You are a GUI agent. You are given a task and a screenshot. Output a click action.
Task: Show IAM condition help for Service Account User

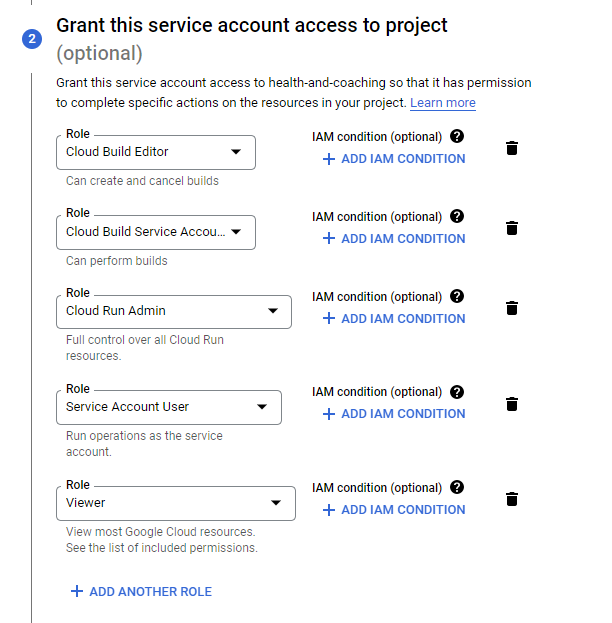point(457,392)
